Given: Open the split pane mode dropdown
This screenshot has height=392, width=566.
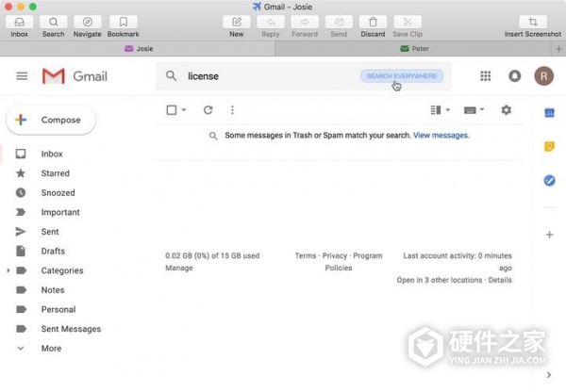Looking at the screenshot, I should [x=440, y=110].
